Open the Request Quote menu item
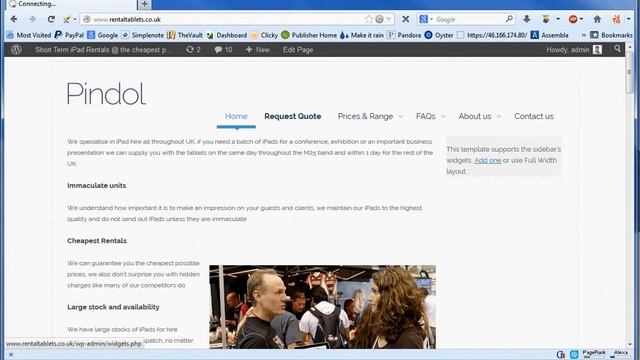Viewport: 640px width, 360px height. click(293, 116)
